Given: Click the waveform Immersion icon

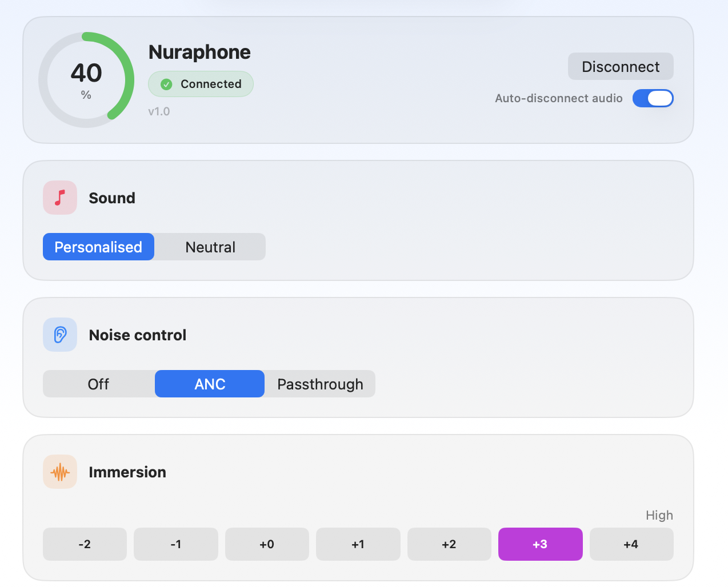Looking at the screenshot, I should (x=60, y=472).
